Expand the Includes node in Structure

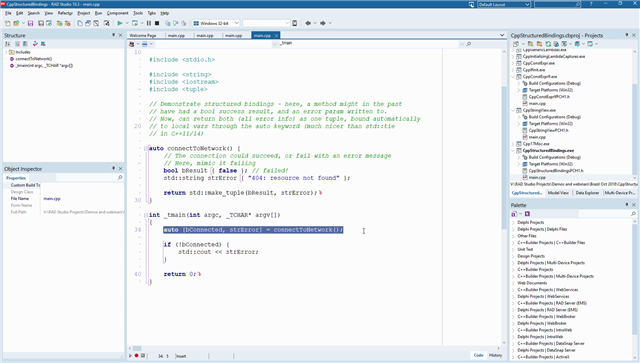6,52
